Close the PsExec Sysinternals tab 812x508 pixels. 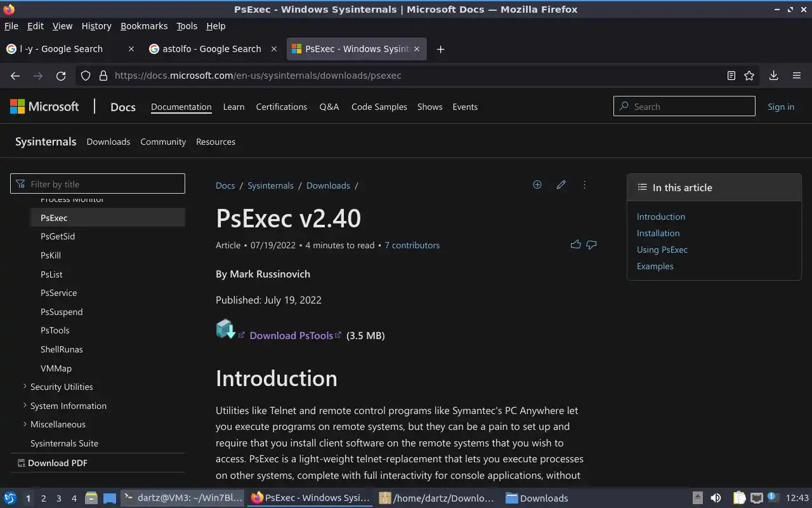click(x=417, y=49)
